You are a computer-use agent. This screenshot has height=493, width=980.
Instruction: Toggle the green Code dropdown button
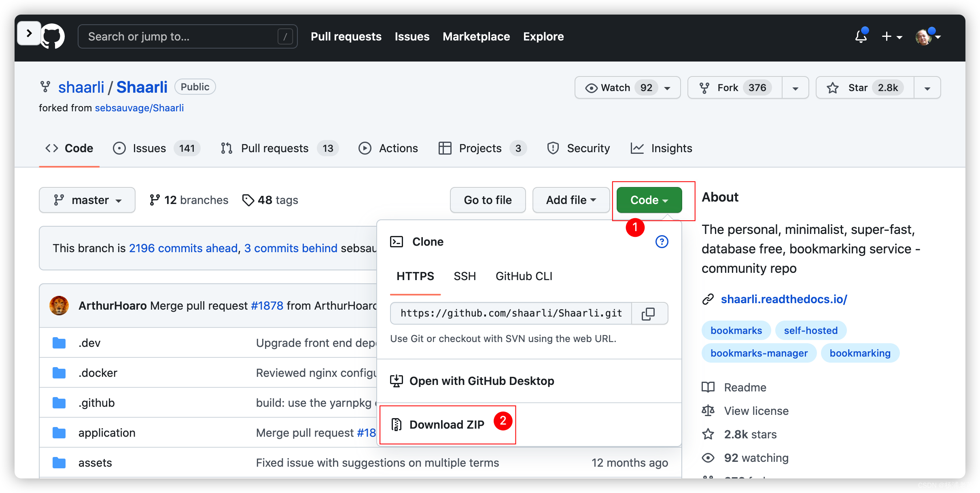click(x=649, y=200)
